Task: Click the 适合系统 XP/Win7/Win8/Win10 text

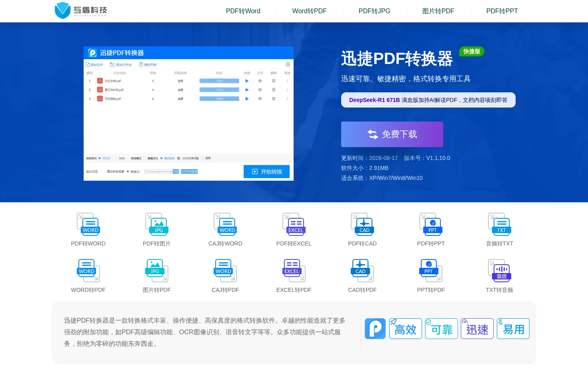Action: (x=382, y=178)
